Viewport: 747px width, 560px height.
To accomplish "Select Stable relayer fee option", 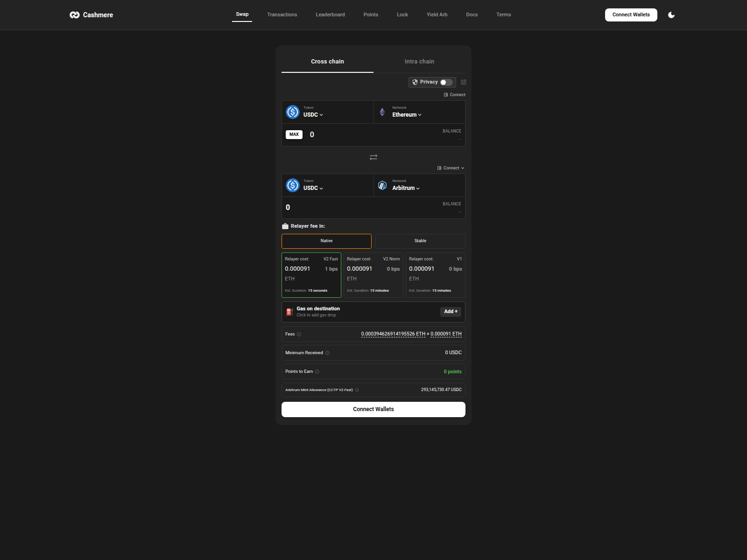I will coord(420,241).
